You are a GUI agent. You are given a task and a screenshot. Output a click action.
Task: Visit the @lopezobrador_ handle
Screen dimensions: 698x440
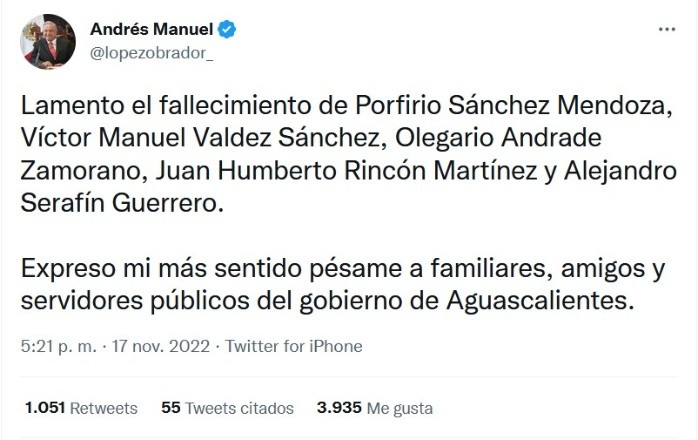[x=151, y=53]
